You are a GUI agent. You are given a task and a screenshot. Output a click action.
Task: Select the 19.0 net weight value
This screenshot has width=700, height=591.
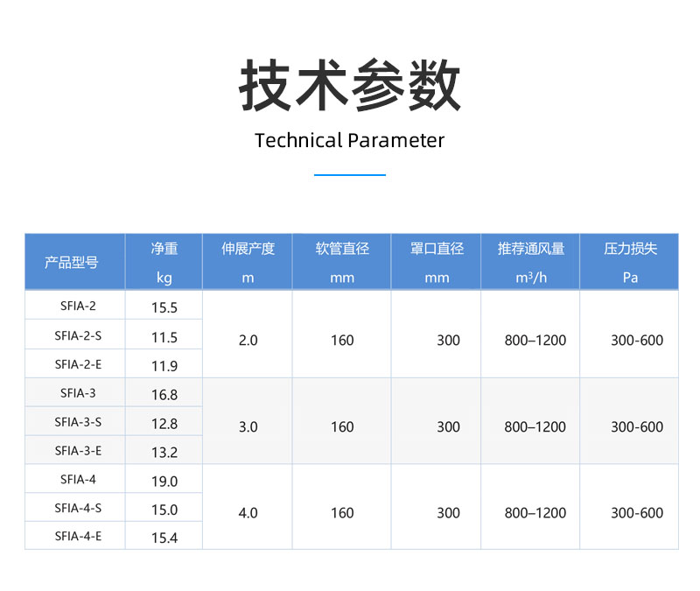tap(164, 482)
